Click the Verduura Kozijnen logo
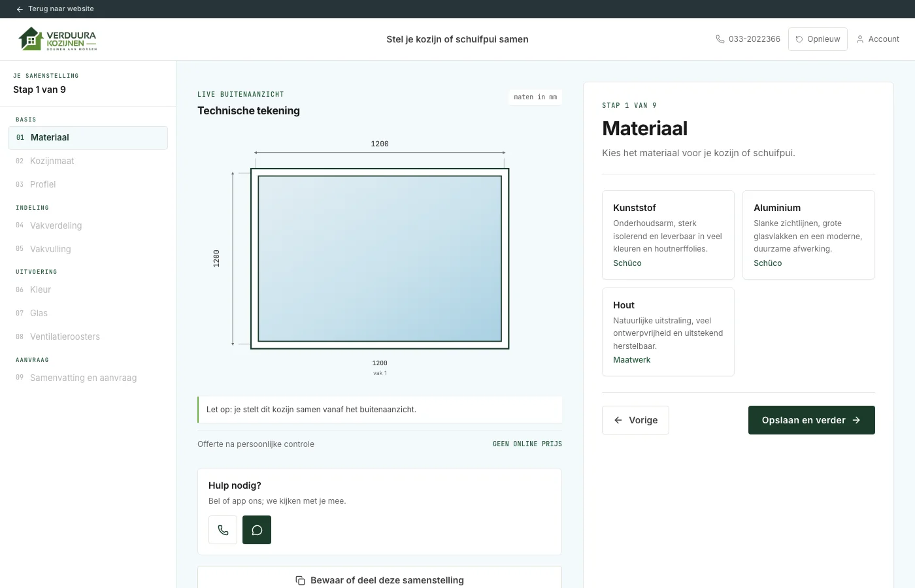The height and width of the screenshot is (588, 915). 58,39
